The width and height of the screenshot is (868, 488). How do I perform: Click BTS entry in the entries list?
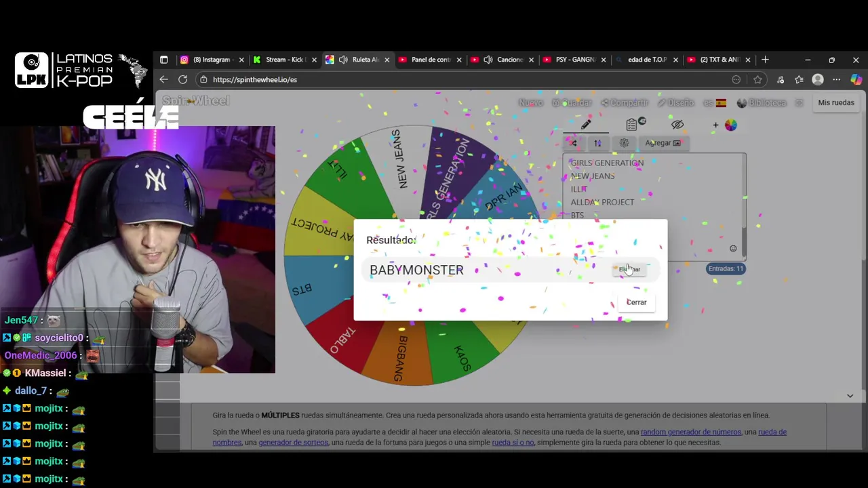pyautogui.click(x=577, y=215)
